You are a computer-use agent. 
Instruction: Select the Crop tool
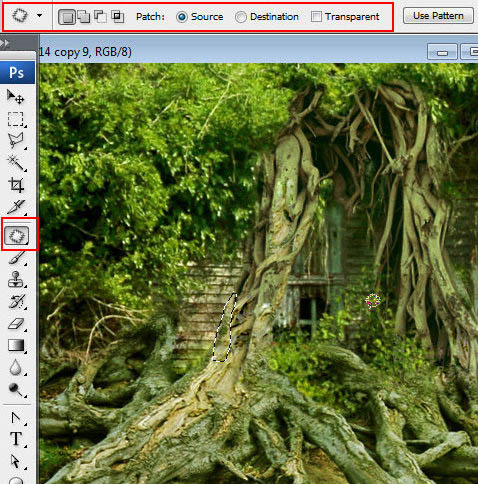click(16, 185)
